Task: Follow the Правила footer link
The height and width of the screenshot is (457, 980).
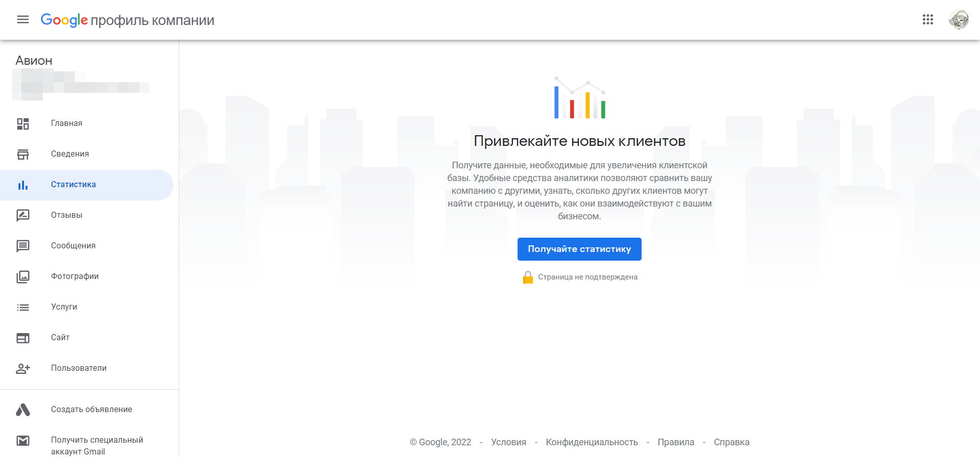Action: (x=676, y=442)
